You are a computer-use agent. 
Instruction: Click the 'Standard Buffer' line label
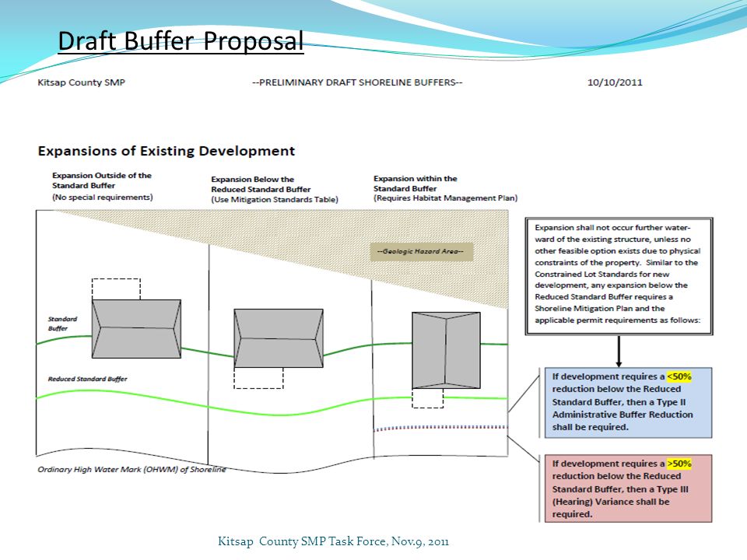pos(62,324)
